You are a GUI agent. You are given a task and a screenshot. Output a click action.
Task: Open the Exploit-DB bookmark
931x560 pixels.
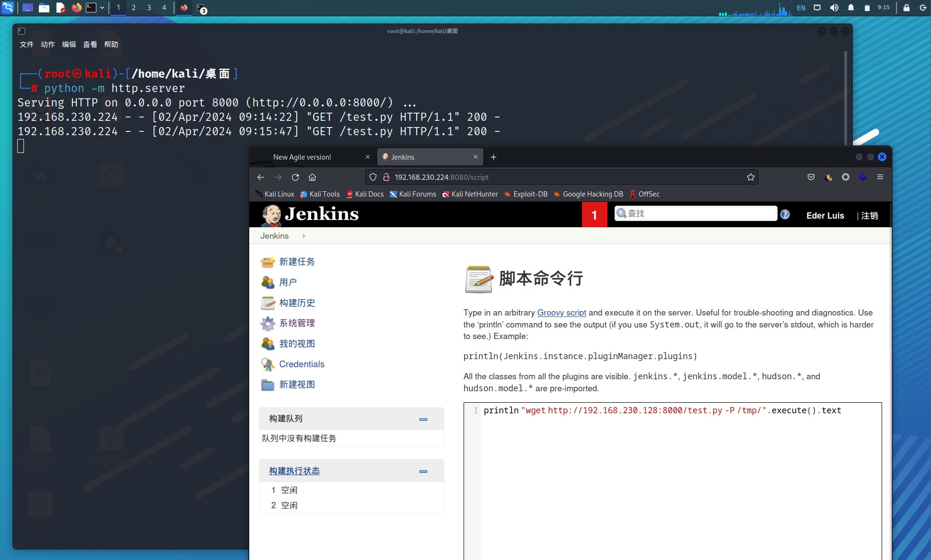(x=525, y=194)
